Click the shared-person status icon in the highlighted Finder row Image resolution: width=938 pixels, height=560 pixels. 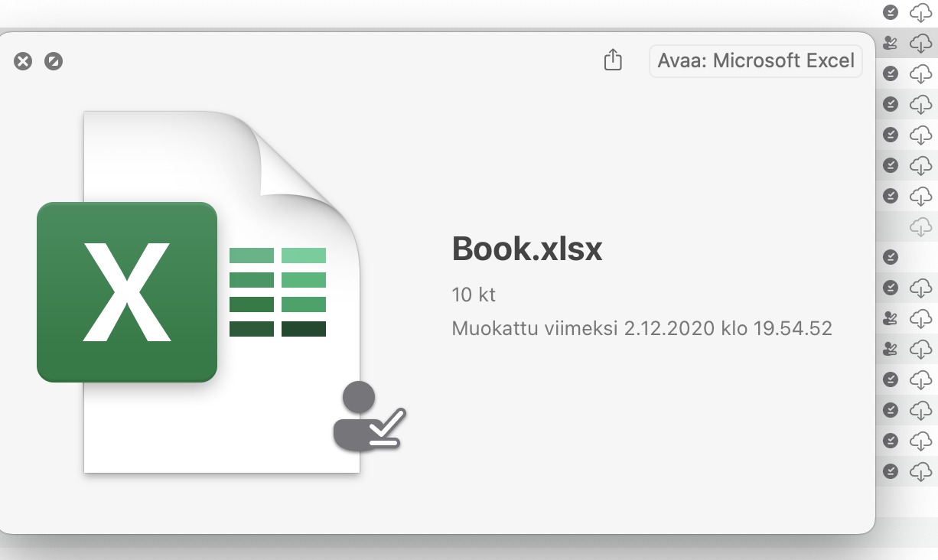coord(891,43)
